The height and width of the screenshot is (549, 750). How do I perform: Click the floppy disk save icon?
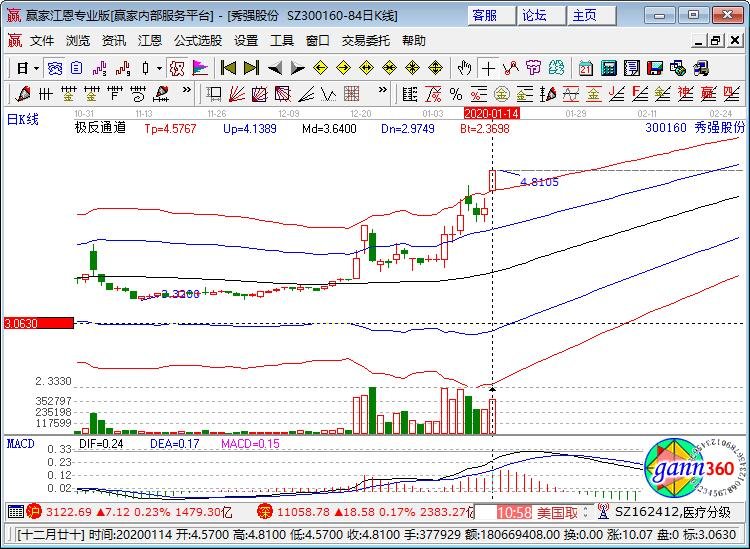(655, 68)
